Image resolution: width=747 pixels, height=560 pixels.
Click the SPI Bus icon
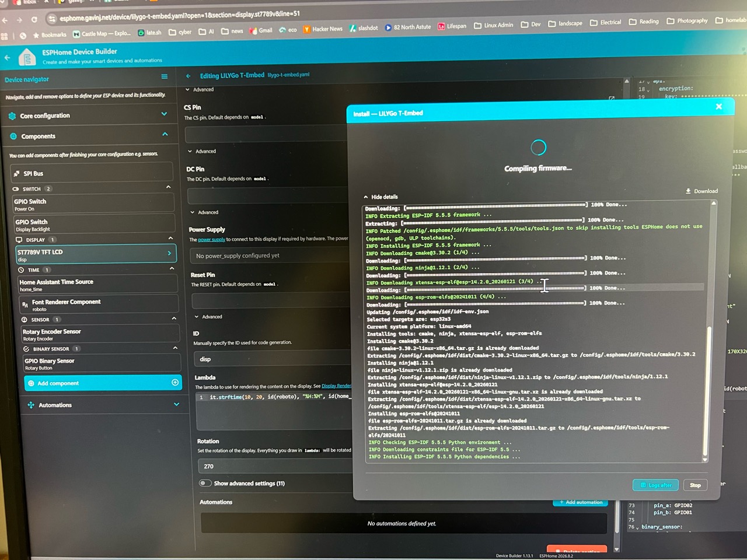[16, 173]
